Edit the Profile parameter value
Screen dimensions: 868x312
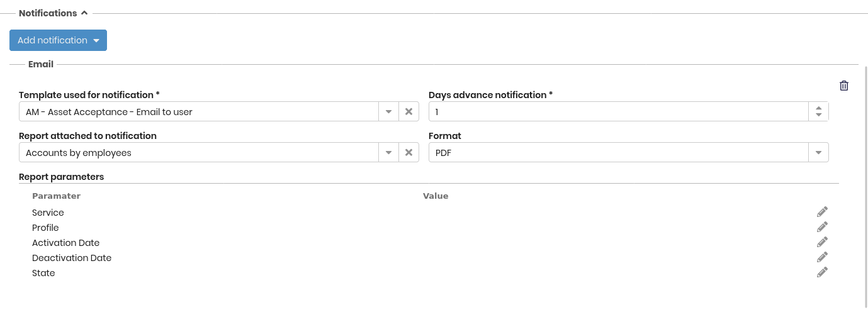coord(822,227)
